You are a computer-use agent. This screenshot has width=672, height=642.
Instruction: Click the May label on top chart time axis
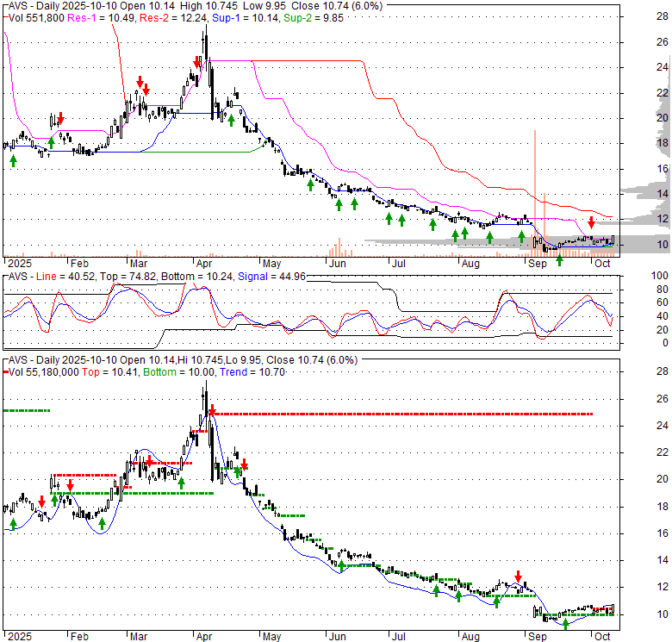[272, 265]
